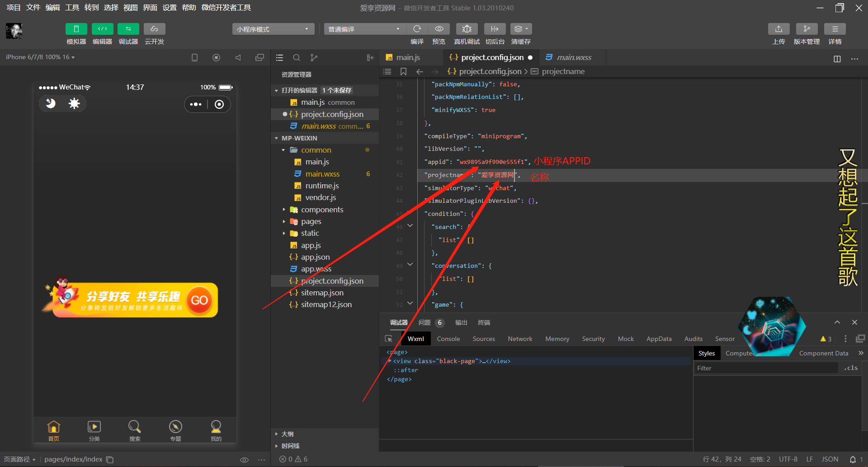Click the Filter styles input field

tap(766, 368)
